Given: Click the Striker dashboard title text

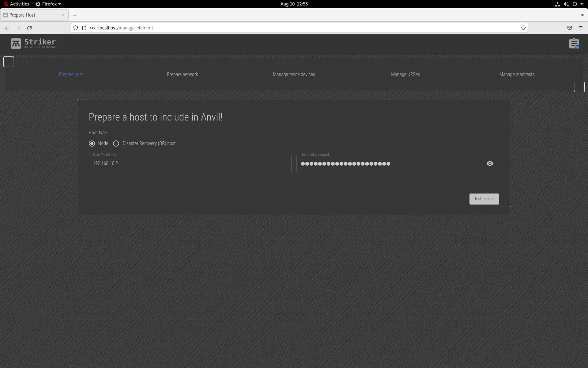Looking at the screenshot, I should [40, 42].
